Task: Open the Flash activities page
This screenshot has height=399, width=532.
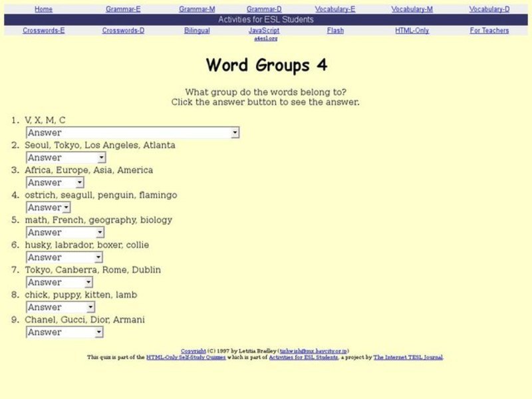Action: coord(335,30)
